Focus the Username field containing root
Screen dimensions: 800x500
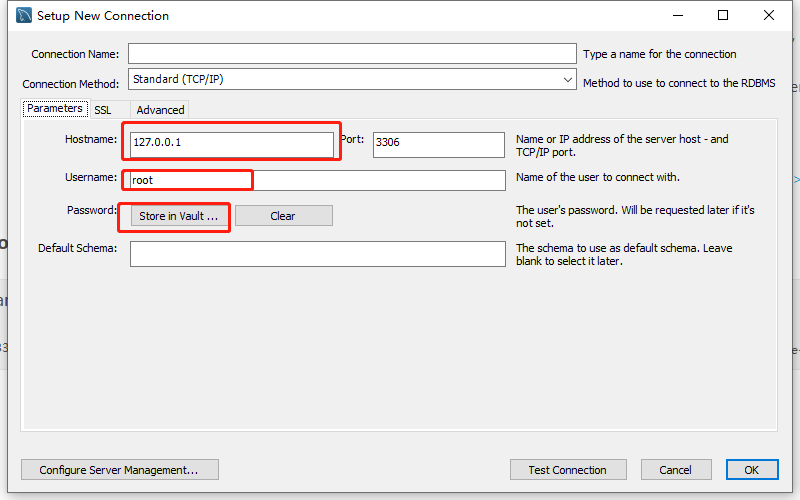318,180
